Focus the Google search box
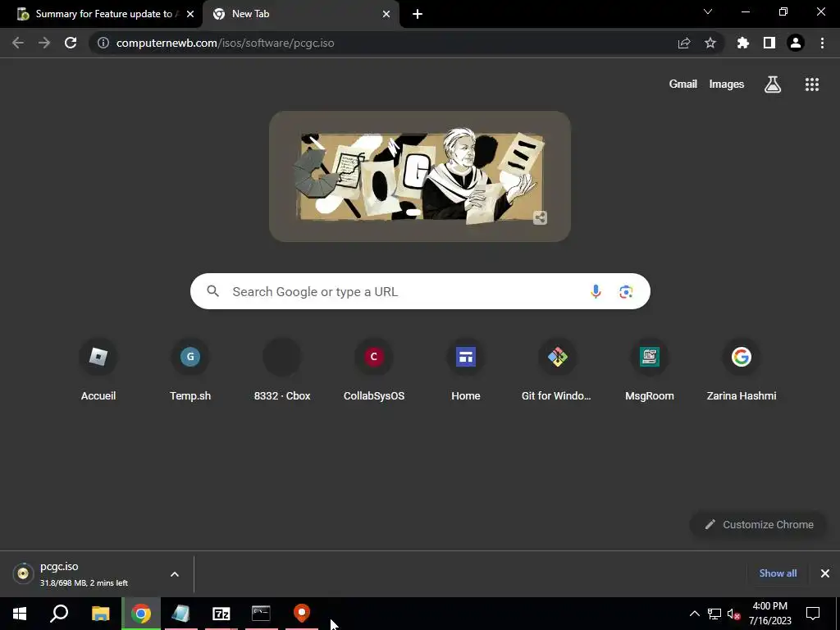Image resolution: width=840 pixels, height=630 pixels. click(x=420, y=291)
